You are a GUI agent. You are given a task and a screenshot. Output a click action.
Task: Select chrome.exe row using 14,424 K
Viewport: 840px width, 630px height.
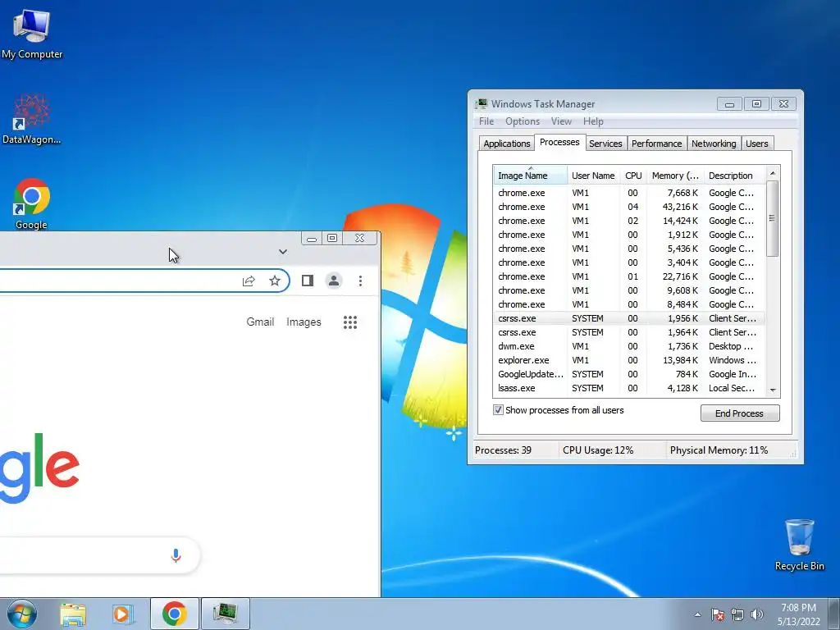629,221
